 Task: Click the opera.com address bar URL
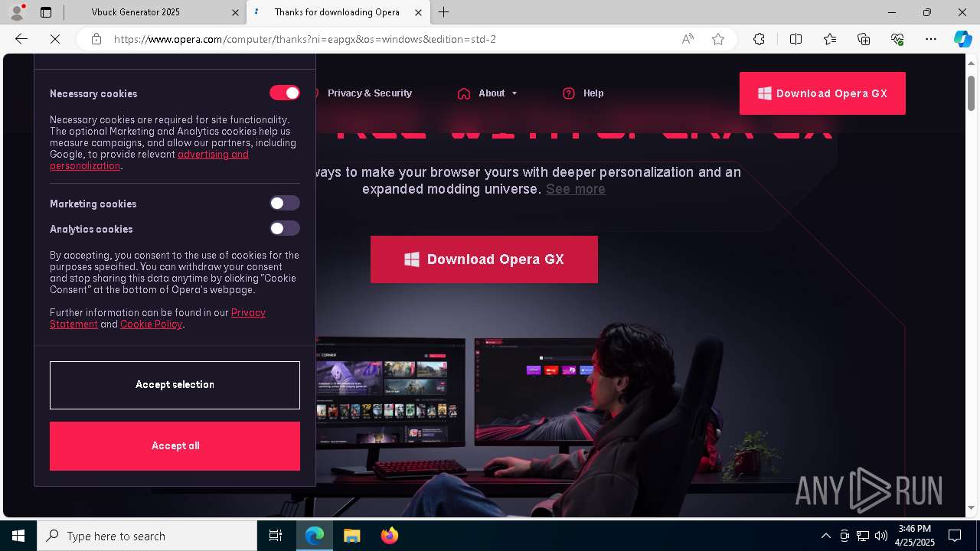(305, 39)
